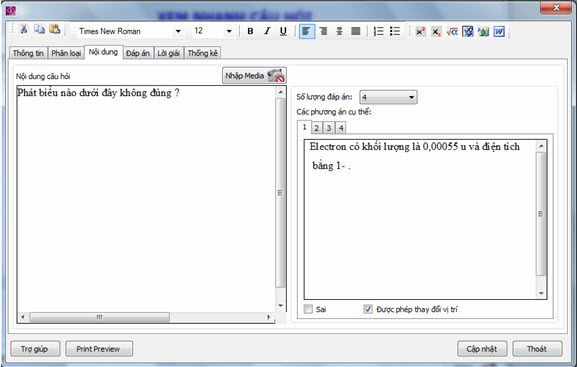The image size is (577, 367).
Task: Open the Times New Roman font dropdown
Action: 178,31
